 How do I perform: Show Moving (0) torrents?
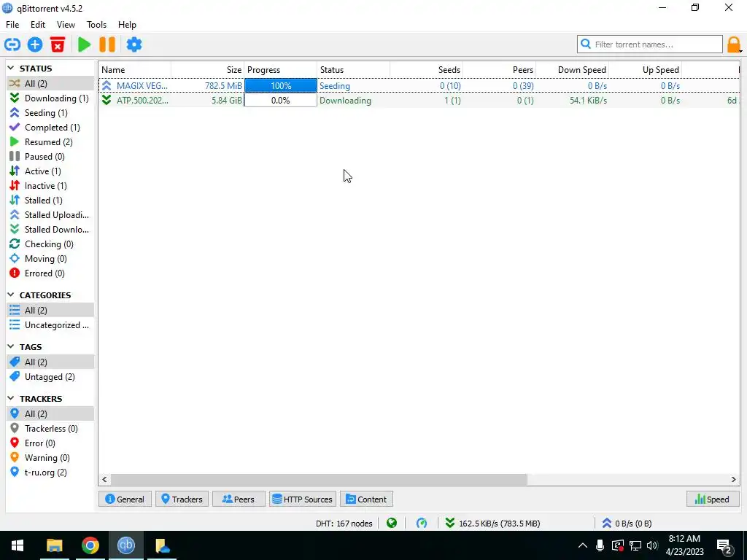[50, 259]
